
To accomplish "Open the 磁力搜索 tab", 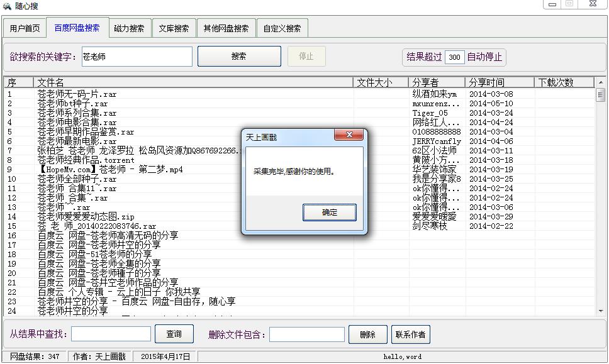I will tap(129, 28).
